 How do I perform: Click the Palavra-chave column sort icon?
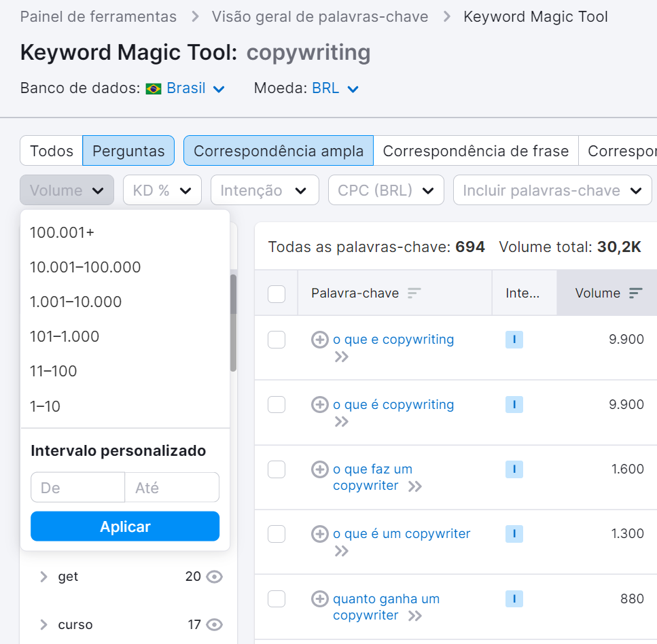tap(413, 292)
